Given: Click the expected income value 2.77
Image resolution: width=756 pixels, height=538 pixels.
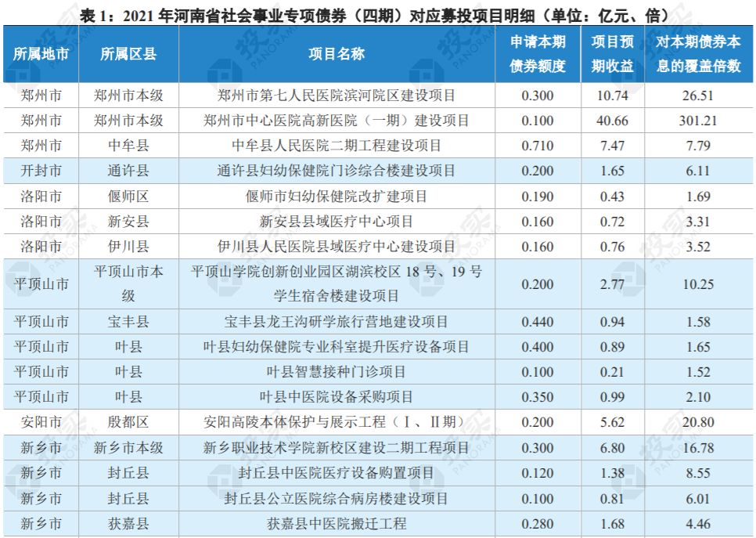Looking at the screenshot, I should point(612,284).
